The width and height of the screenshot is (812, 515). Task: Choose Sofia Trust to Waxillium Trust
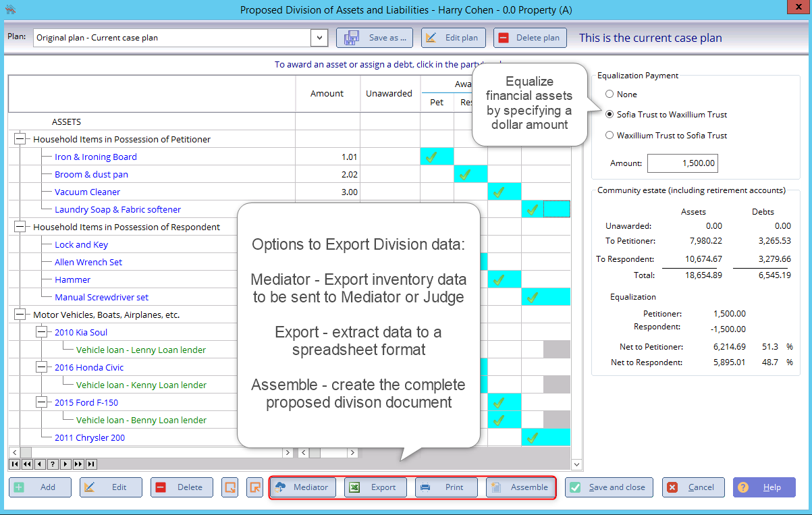tap(610, 115)
